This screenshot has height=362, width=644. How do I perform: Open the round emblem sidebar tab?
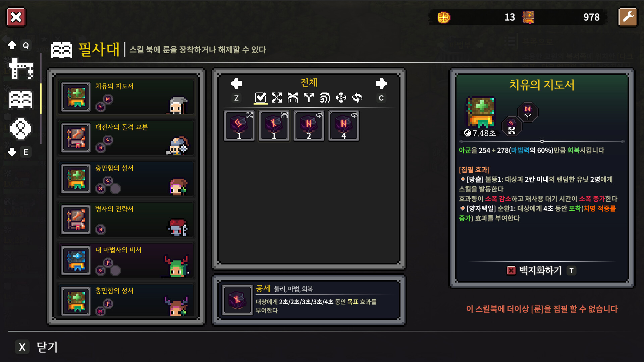[21, 129]
